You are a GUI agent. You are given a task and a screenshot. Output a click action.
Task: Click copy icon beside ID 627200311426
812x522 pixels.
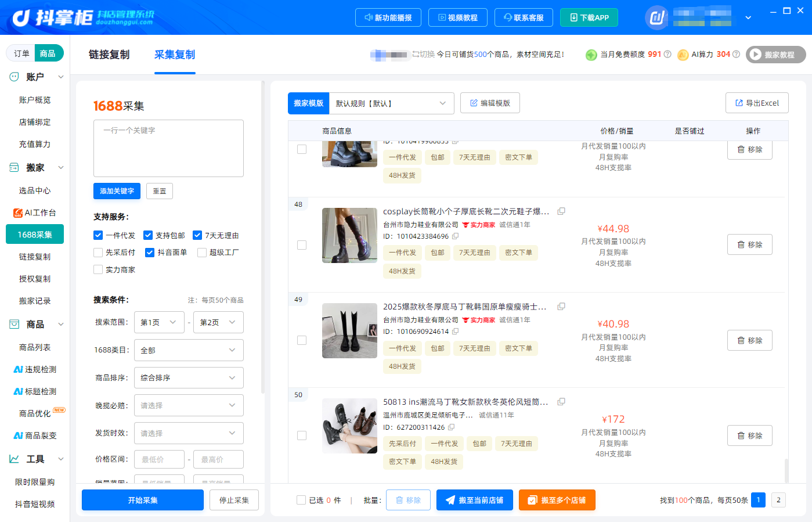point(452,427)
